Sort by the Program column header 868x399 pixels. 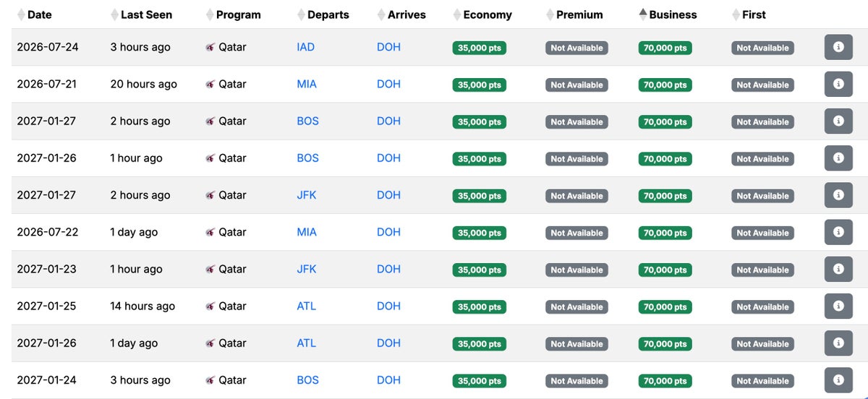point(238,14)
